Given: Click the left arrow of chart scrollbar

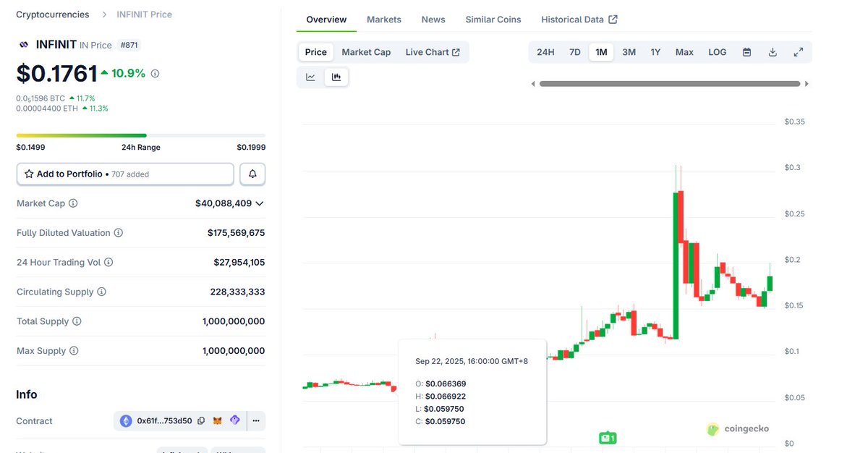Looking at the screenshot, I should point(533,84).
